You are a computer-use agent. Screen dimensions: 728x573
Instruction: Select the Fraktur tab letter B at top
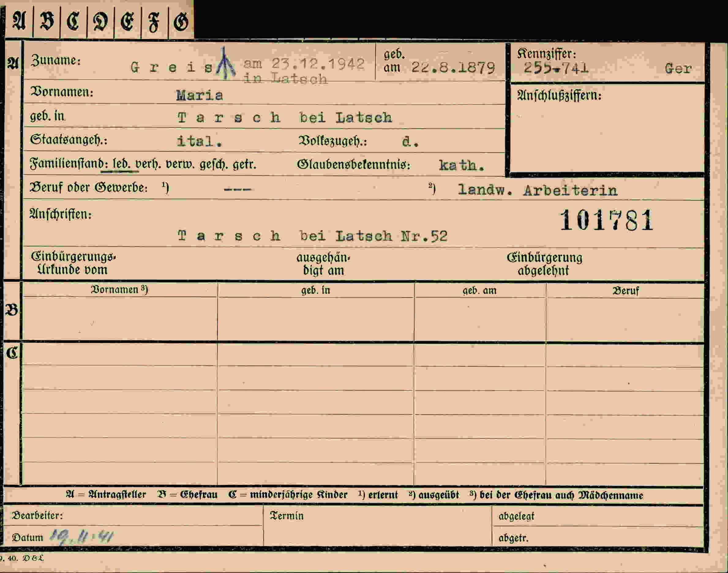tap(46, 21)
